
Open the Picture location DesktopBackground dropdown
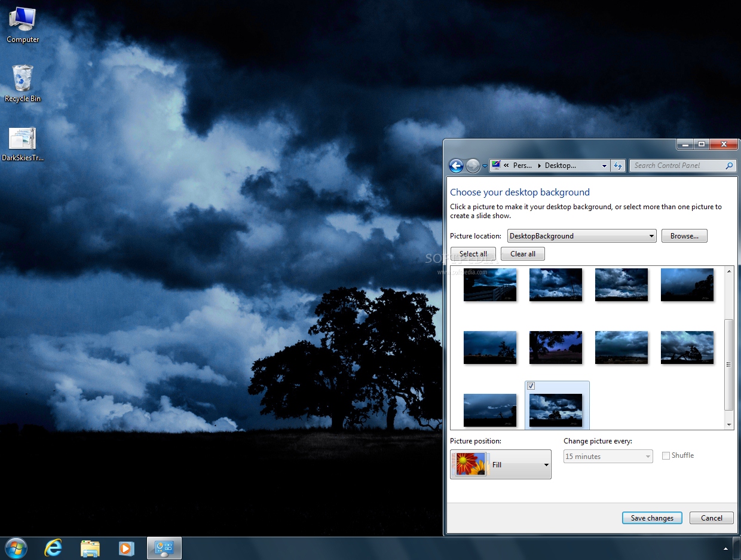581,236
